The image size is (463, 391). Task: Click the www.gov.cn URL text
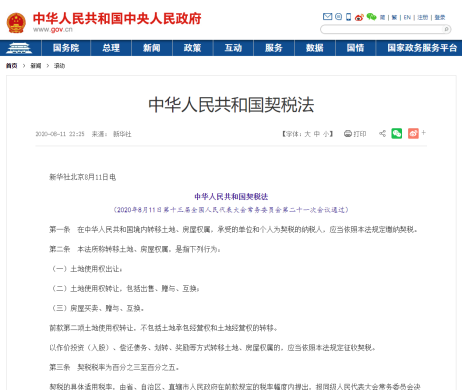pyautogui.click(x=53, y=30)
